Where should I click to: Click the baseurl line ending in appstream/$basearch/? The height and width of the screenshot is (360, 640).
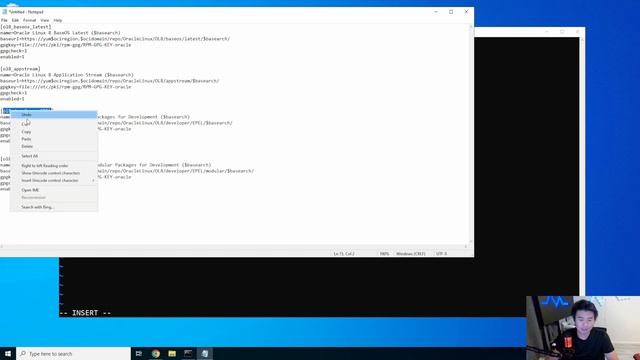click(110, 81)
